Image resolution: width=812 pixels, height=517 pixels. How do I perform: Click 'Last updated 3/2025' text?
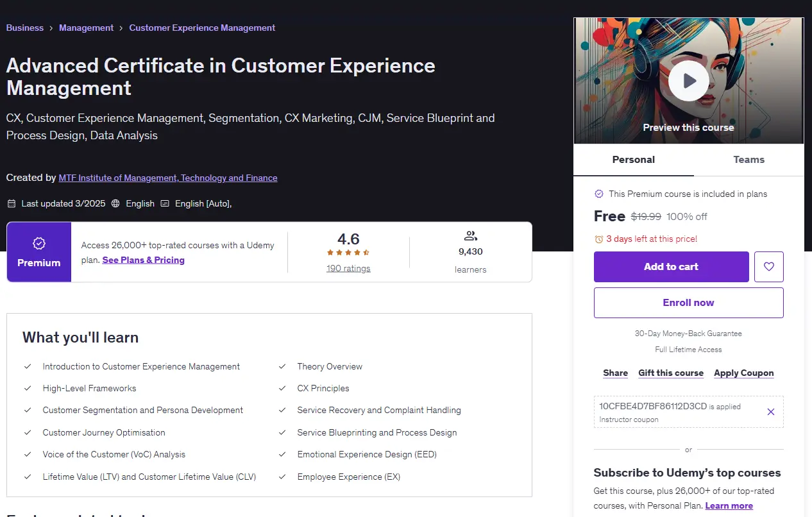click(63, 203)
